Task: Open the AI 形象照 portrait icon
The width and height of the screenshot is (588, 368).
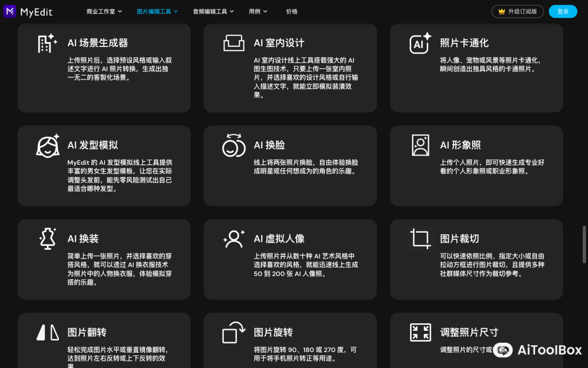Action: pos(420,145)
